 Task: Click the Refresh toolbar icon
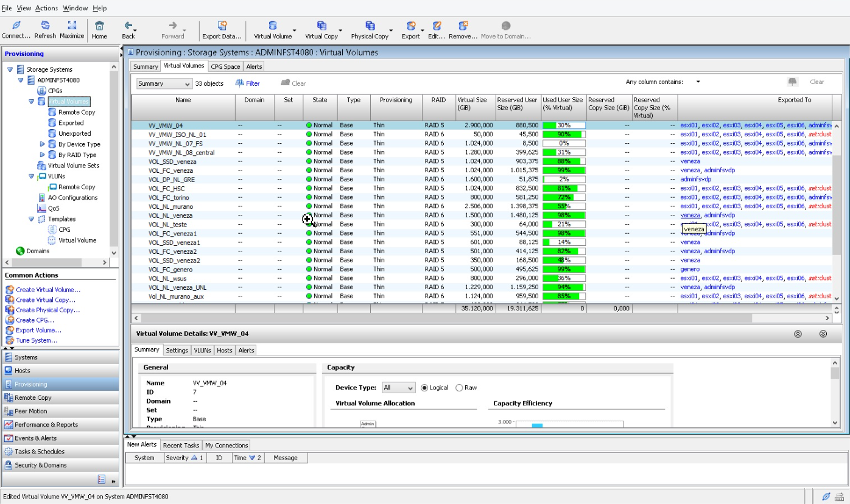(45, 26)
